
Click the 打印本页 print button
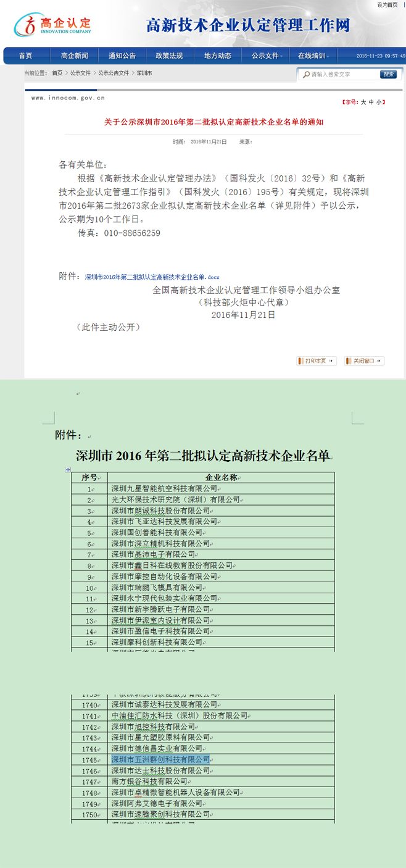[317, 361]
